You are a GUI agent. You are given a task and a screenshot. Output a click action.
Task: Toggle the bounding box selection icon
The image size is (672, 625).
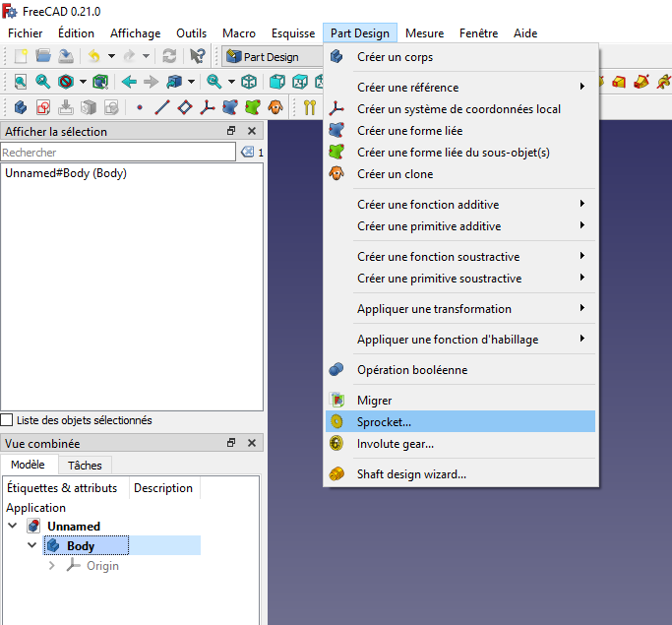tap(100, 82)
